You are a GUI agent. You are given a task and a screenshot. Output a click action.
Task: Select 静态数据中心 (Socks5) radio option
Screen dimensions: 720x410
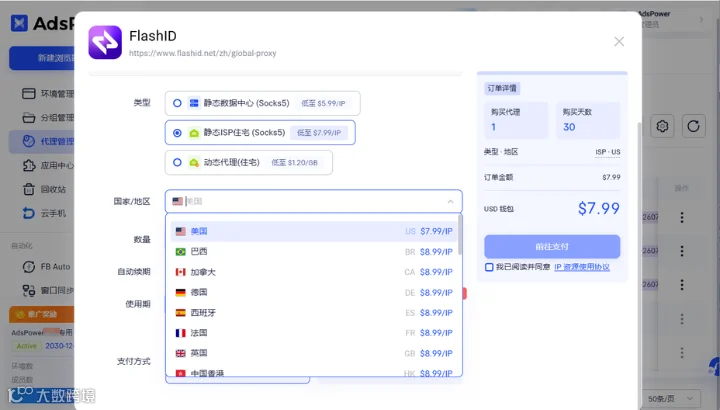click(x=177, y=103)
